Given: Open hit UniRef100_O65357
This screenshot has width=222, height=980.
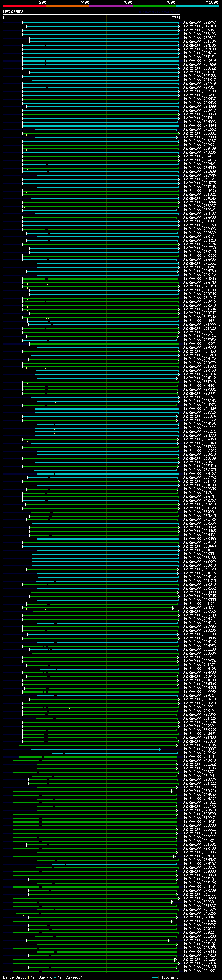Looking at the screenshot, I should point(199,30).
